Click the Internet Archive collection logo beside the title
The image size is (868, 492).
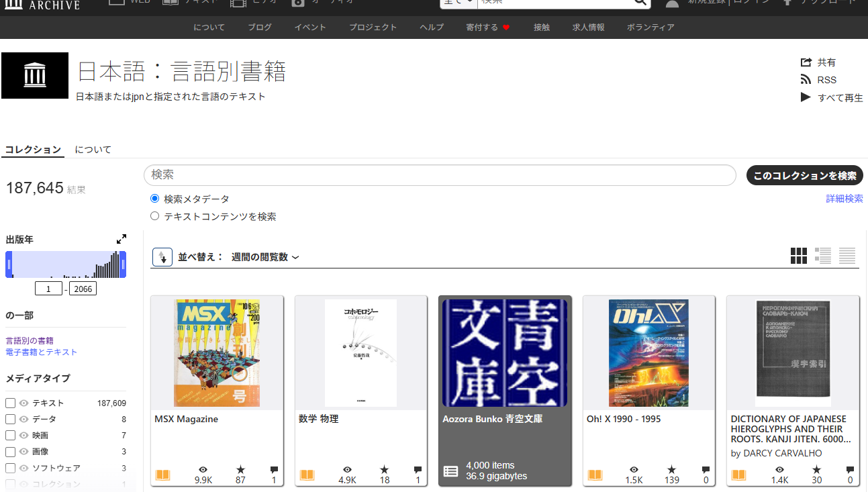point(35,75)
